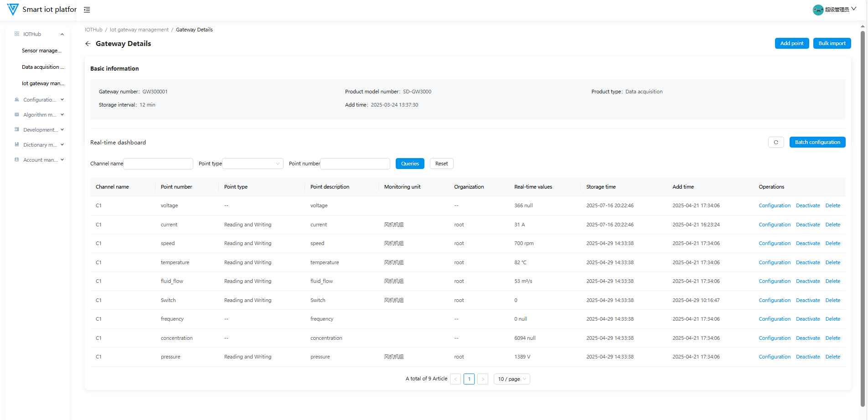868x420 pixels.
Task: Click the IOTHub grid icon in sidebar
Action: pyautogui.click(x=17, y=34)
